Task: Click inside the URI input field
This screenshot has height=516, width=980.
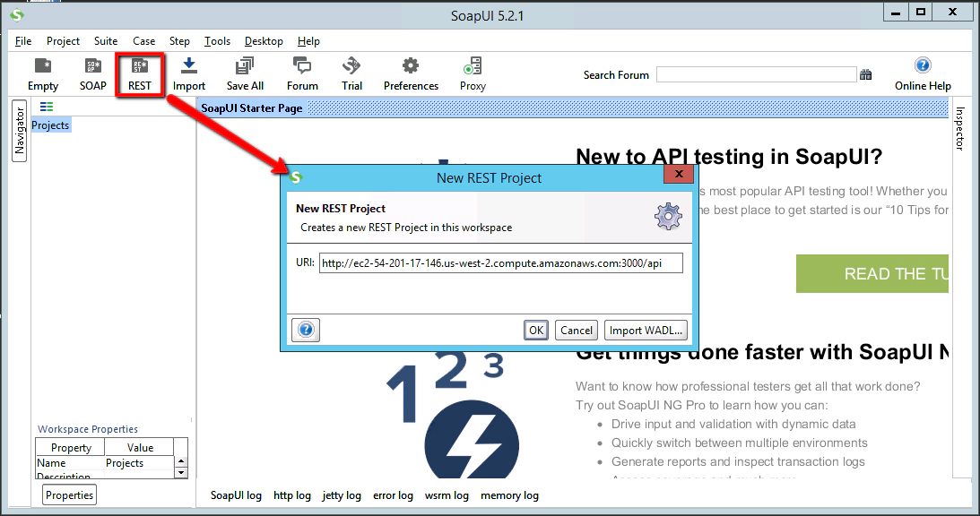Action: click(x=499, y=262)
